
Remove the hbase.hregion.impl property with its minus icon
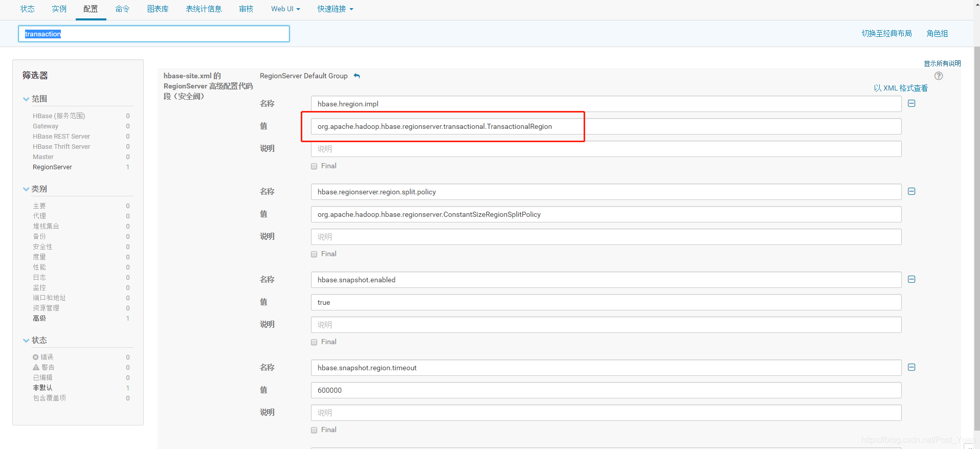[x=911, y=103]
